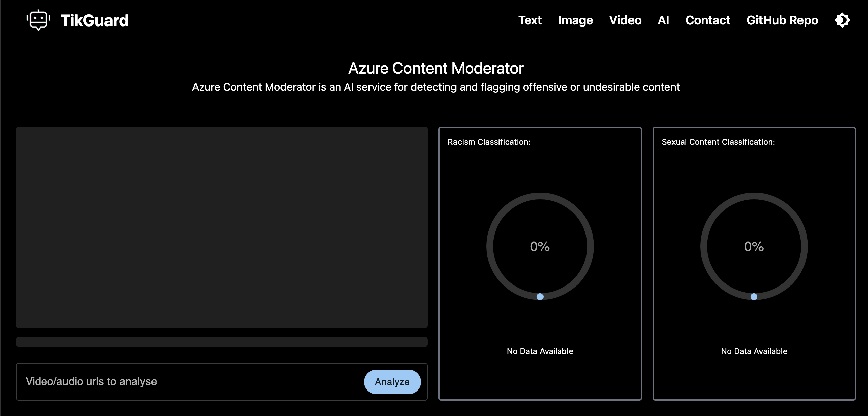Click the large video preview area

(222, 227)
